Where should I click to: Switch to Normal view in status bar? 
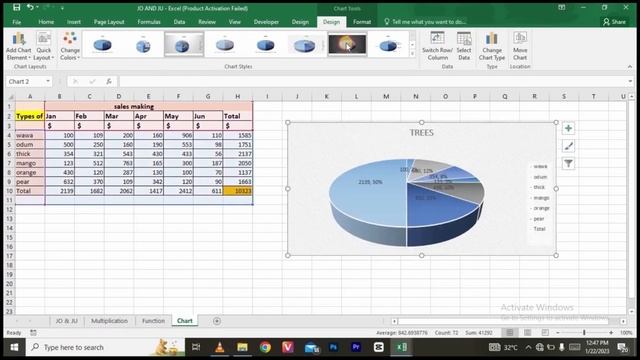[510, 333]
